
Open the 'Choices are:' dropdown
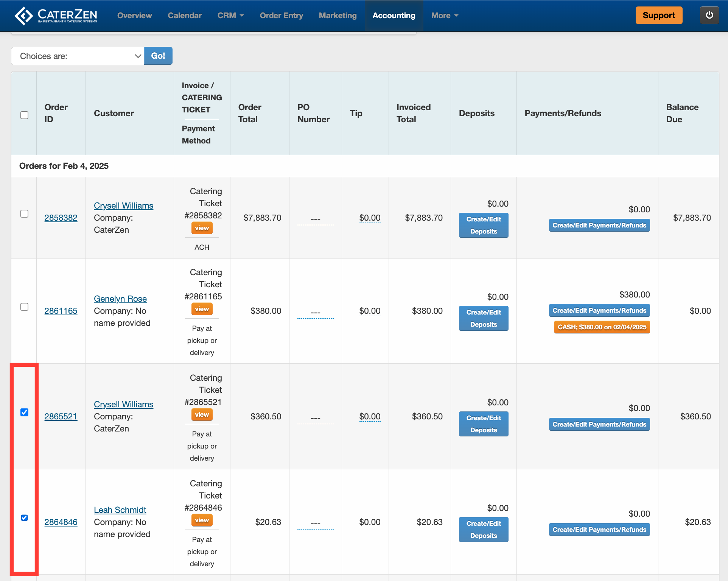tap(78, 56)
